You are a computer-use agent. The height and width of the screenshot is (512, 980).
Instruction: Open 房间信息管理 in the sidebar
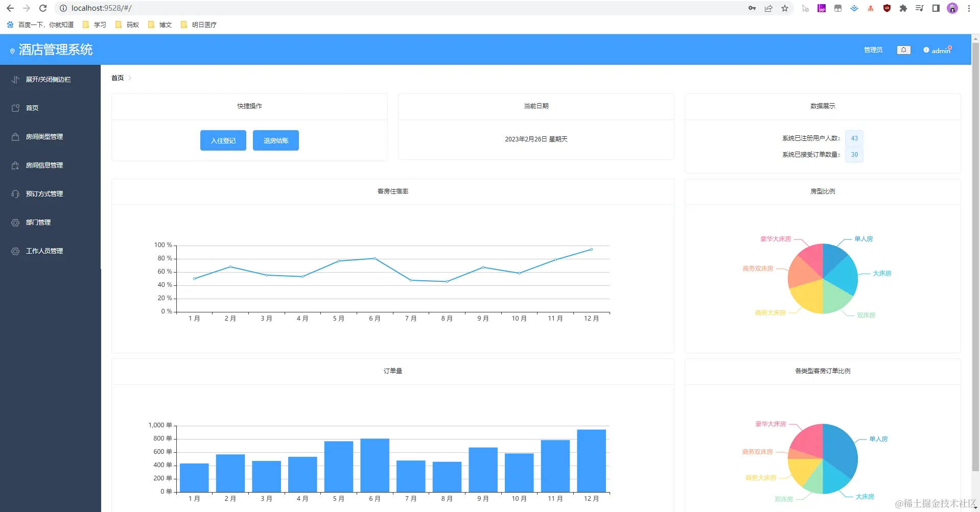[x=50, y=165]
